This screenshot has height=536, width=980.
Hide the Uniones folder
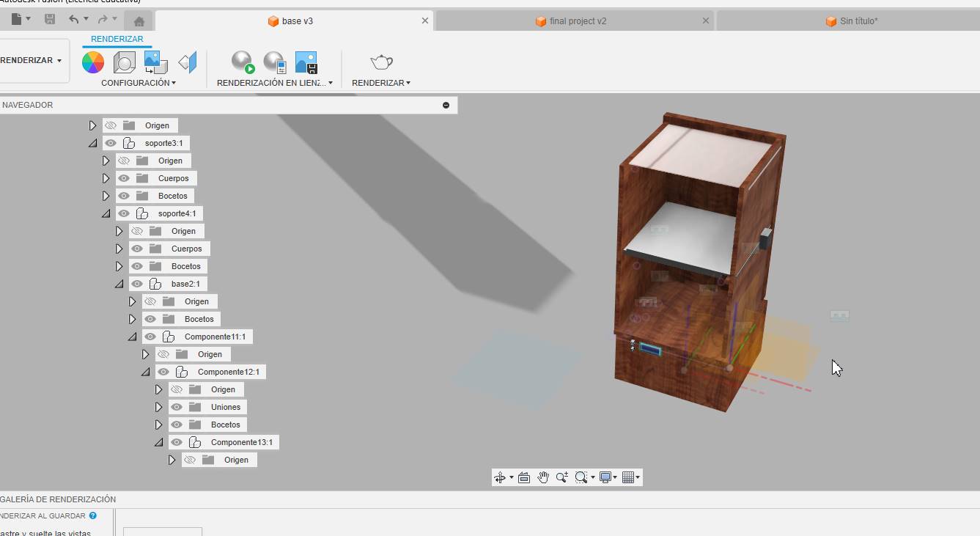point(177,407)
